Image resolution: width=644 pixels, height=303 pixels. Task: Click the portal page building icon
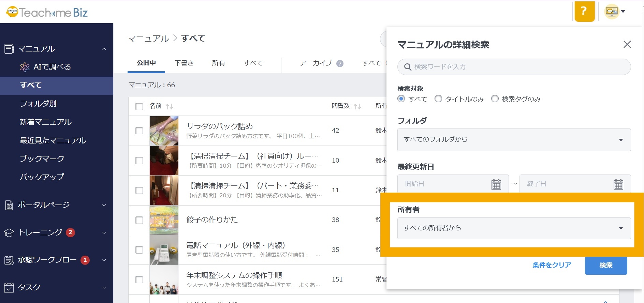pos(9,205)
